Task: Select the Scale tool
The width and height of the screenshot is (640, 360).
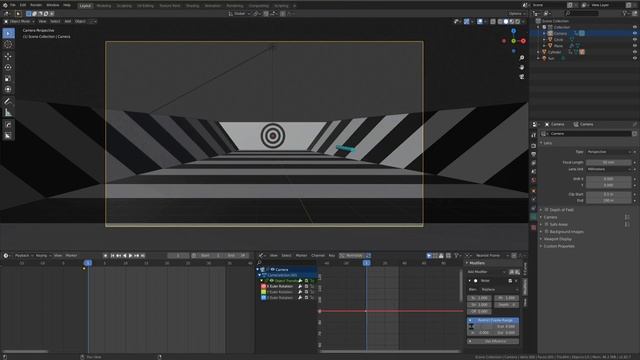Action: (8, 78)
